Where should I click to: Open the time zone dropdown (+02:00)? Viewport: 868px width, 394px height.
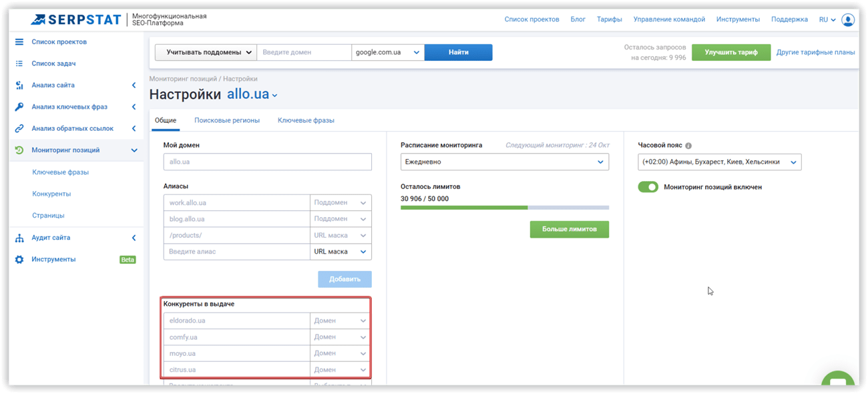[x=720, y=162]
